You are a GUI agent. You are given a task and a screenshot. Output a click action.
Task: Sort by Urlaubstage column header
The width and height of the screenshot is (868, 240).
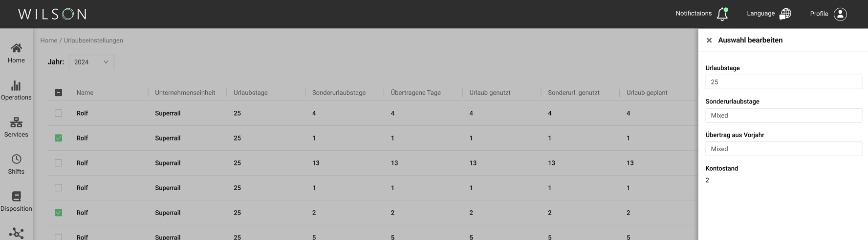pyautogui.click(x=251, y=93)
